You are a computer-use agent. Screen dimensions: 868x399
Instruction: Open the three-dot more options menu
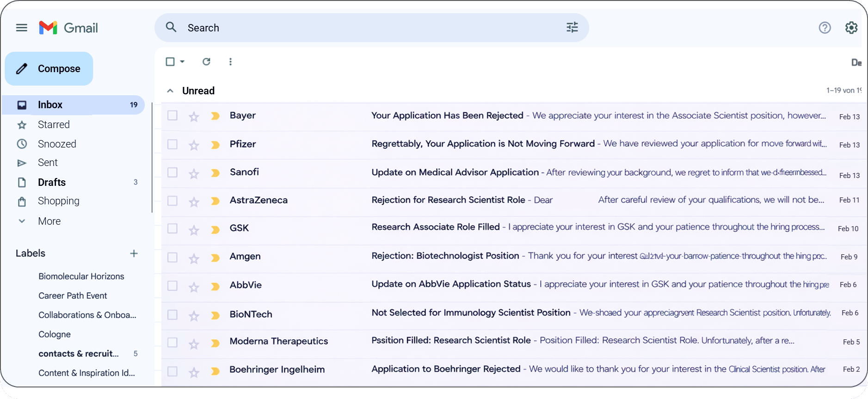pyautogui.click(x=230, y=61)
